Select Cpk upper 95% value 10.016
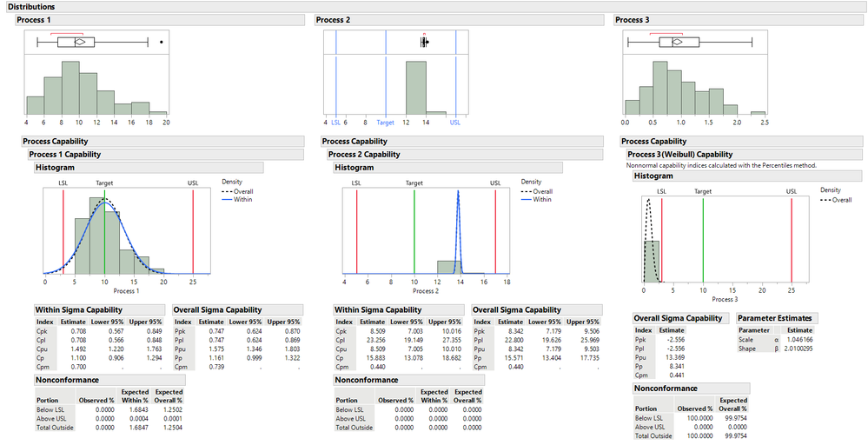Viewport: 868px width, 445px height. (x=452, y=331)
